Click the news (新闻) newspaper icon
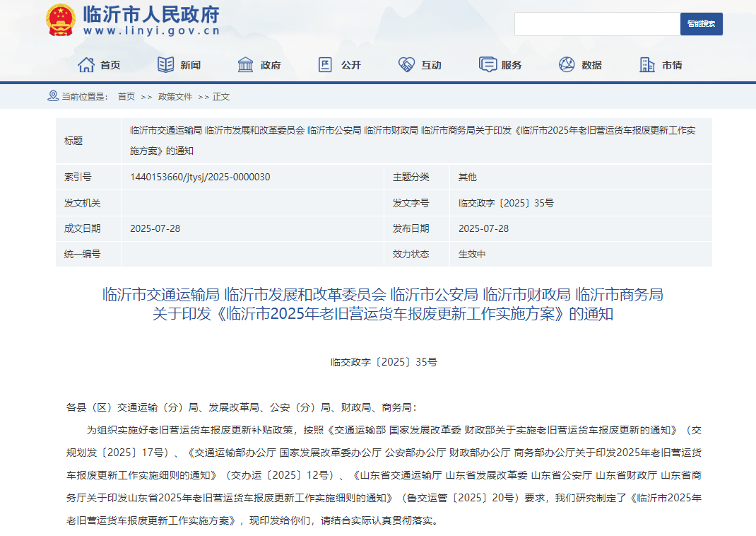Viewport: 756px width, 536px height. (165, 65)
